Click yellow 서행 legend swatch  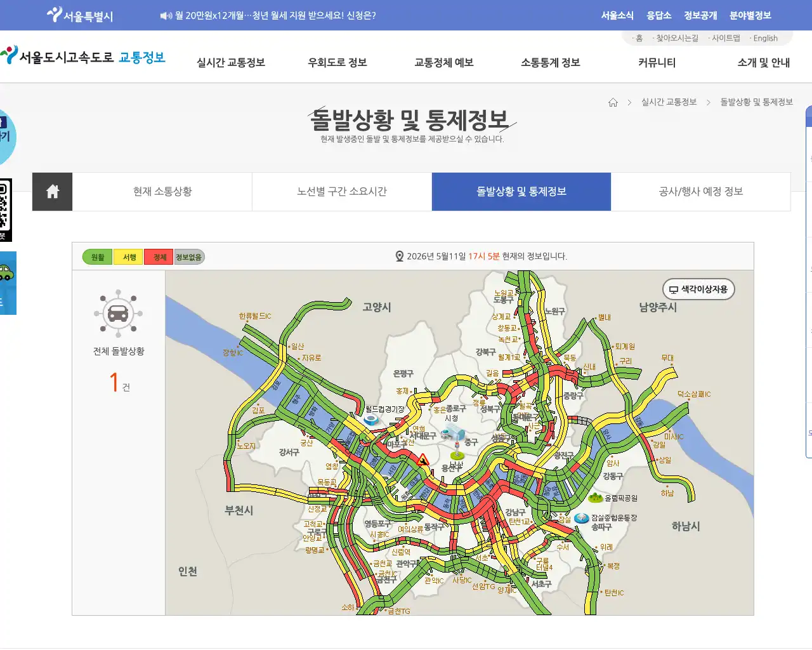(x=129, y=257)
